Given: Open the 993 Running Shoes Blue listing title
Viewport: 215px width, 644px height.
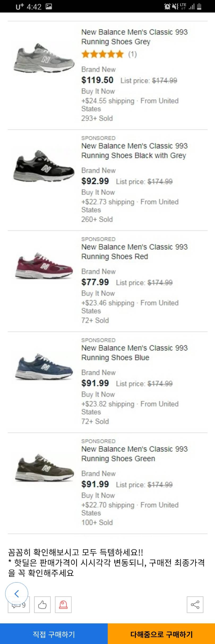Looking at the screenshot, I should (134, 353).
